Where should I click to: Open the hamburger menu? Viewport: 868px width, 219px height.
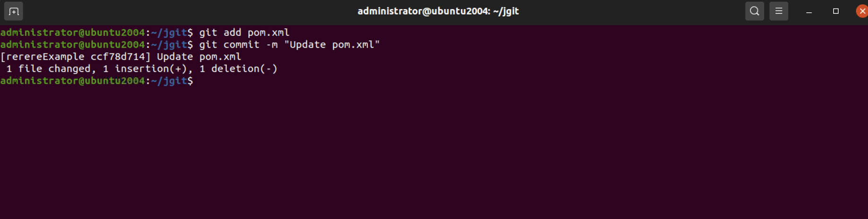click(x=779, y=11)
